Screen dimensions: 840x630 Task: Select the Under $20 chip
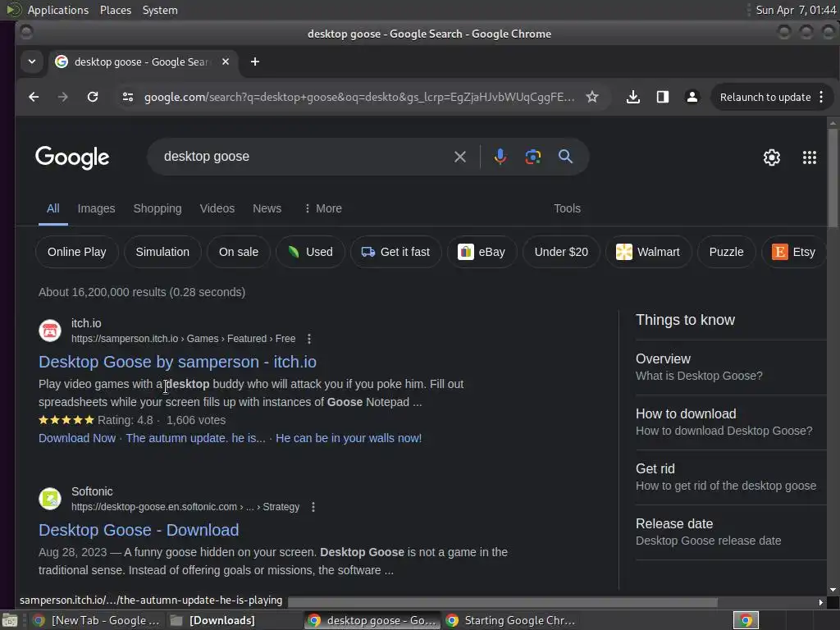[x=561, y=252]
